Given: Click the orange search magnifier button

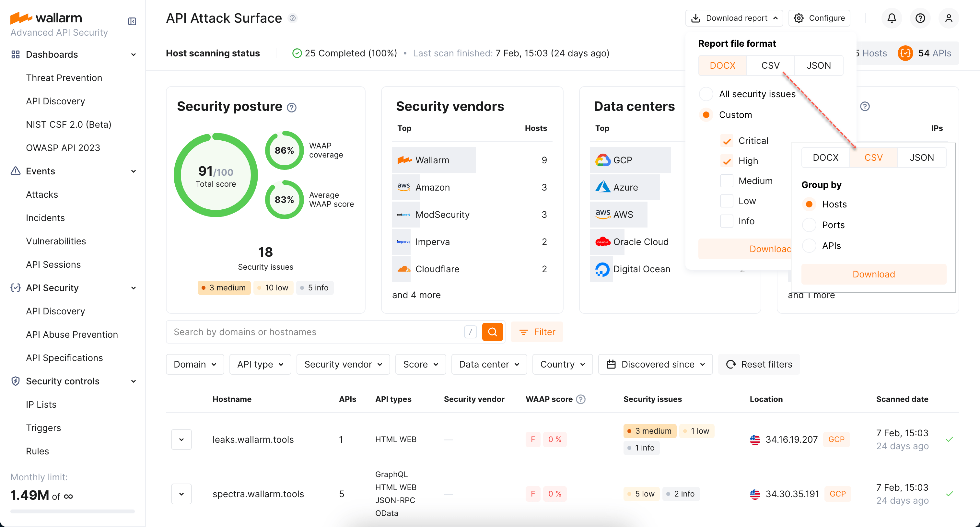Looking at the screenshot, I should pos(492,332).
